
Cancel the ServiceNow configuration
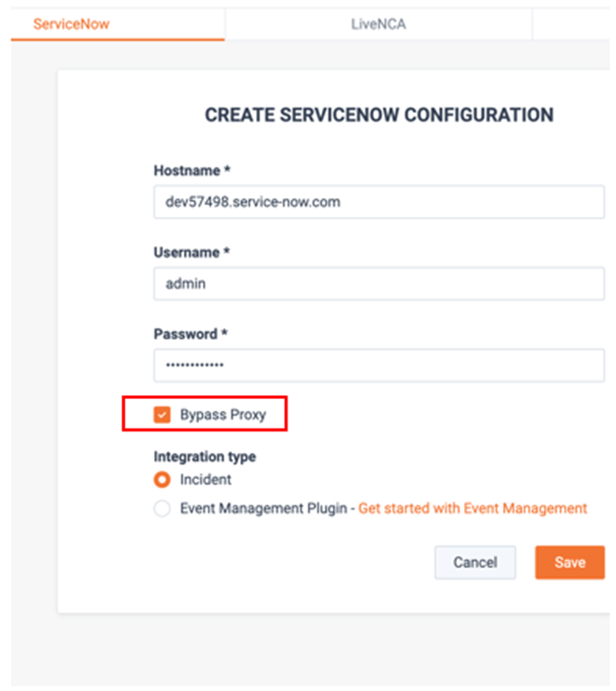(475, 562)
